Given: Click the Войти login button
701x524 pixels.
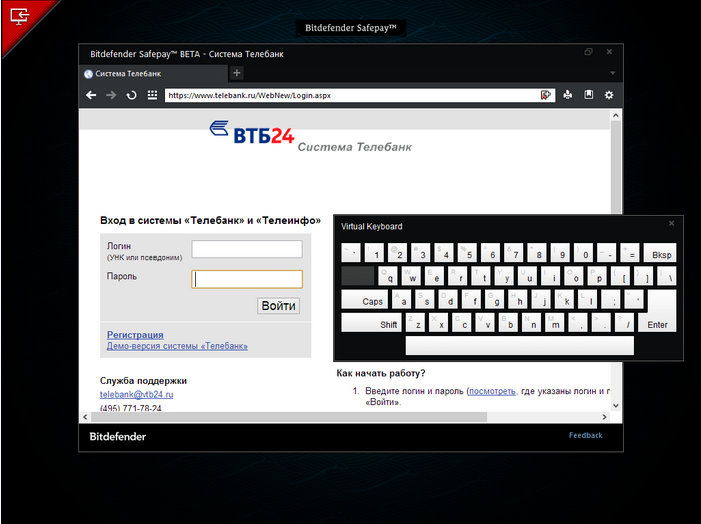Looking at the screenshot, I should coord(278,306).
